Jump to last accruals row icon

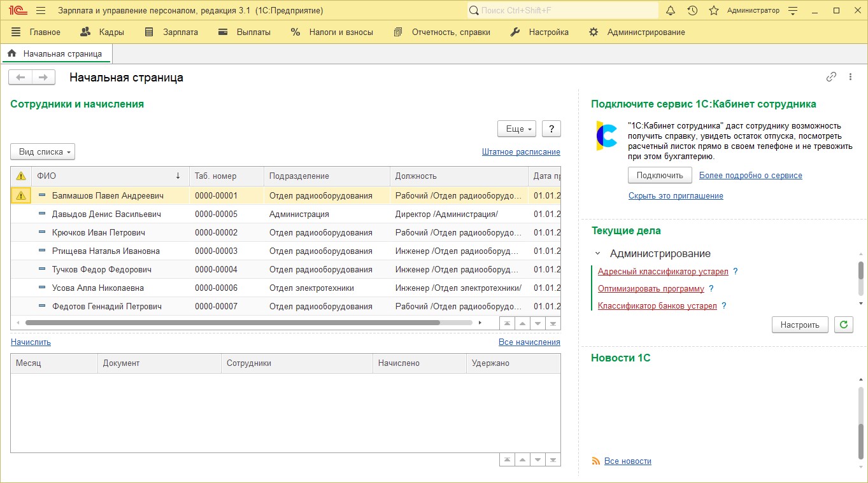[x=553, y=459]
